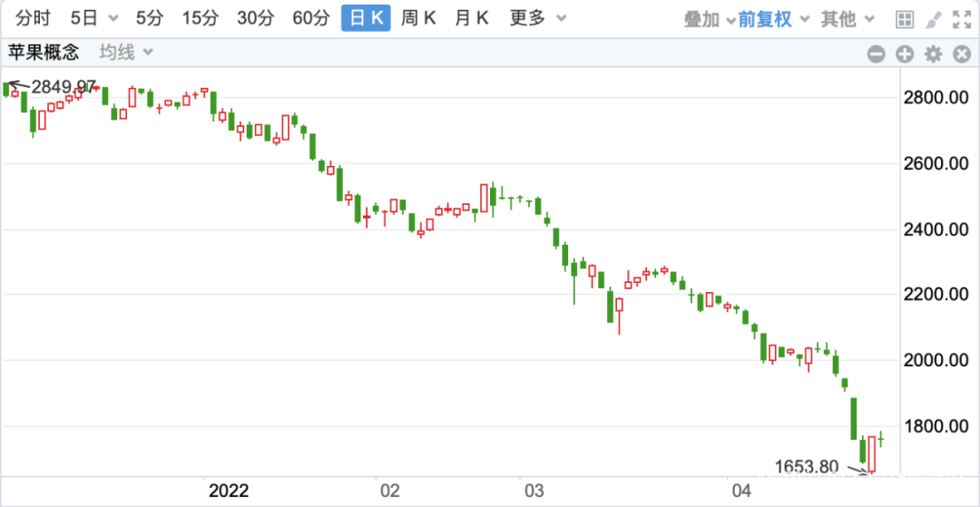This screenshot has width=980, height=507.
Task: Choose the 15分 period tab
Action: pos(200,18)
